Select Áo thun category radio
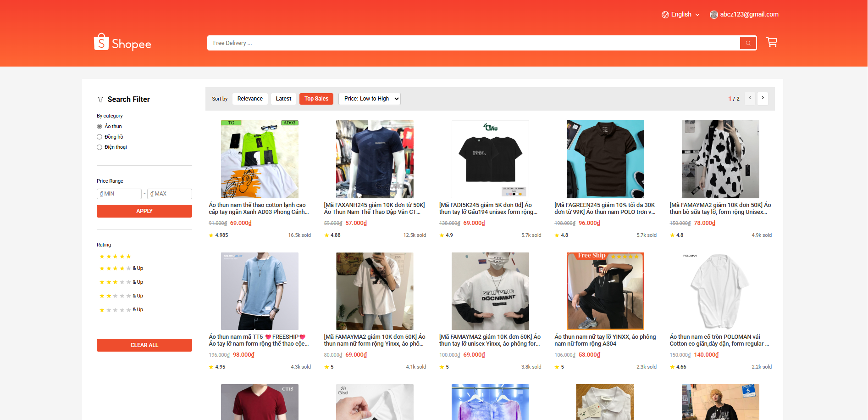 (100, 127)
